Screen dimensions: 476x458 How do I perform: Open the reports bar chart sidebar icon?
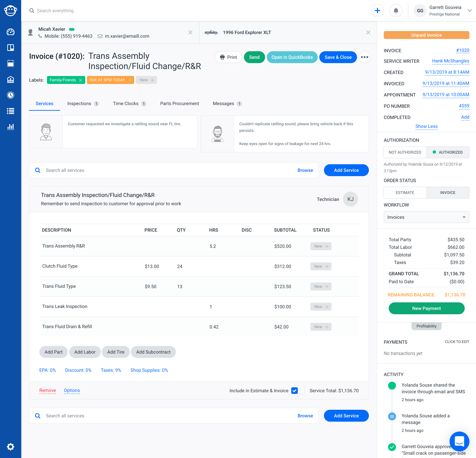point(10,127)
